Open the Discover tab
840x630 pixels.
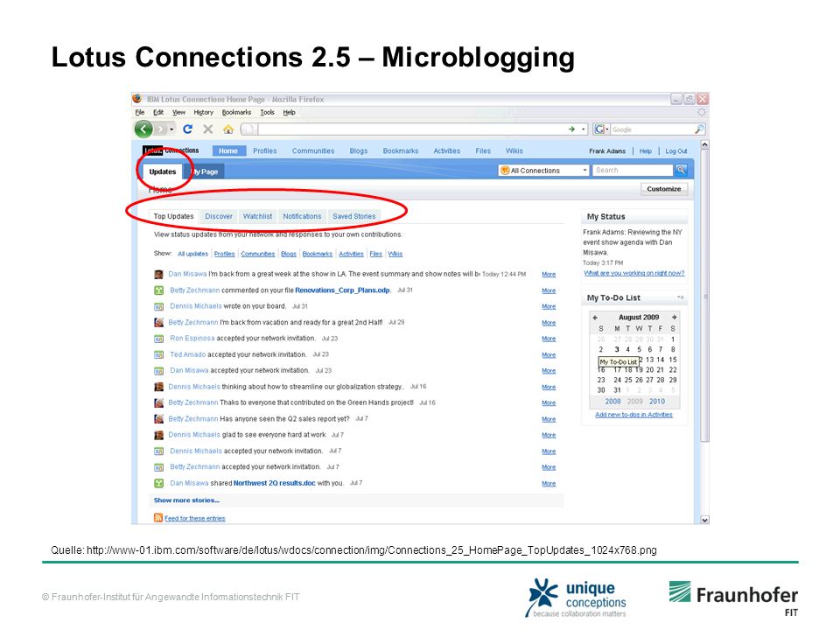tap(219, 216)
